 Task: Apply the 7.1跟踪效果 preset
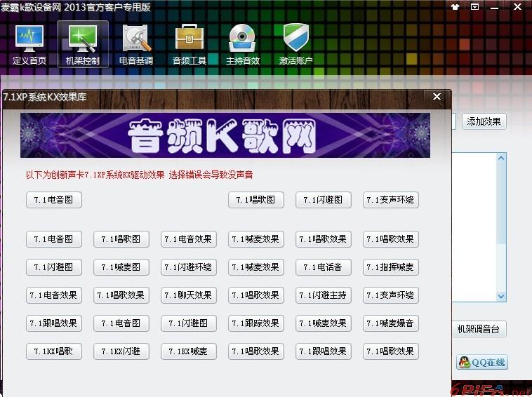pyautogui.click(x=256, y=323)
